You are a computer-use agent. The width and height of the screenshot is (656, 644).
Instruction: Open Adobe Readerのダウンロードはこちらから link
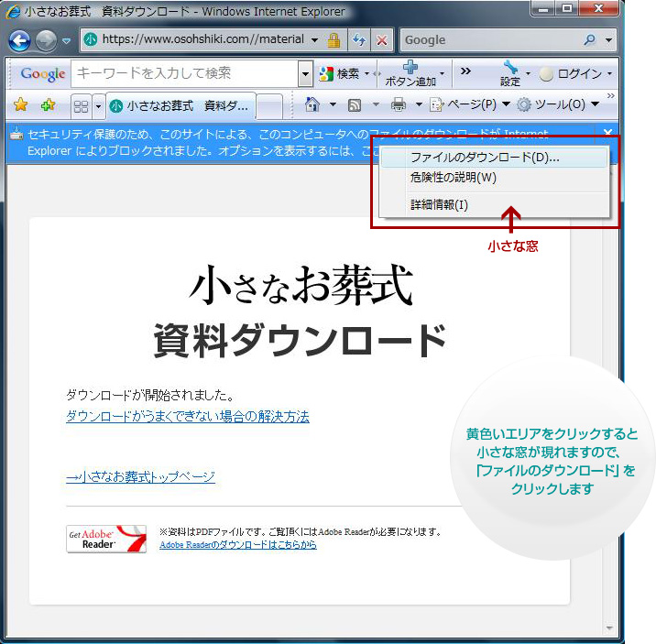[x=238, y=545]
